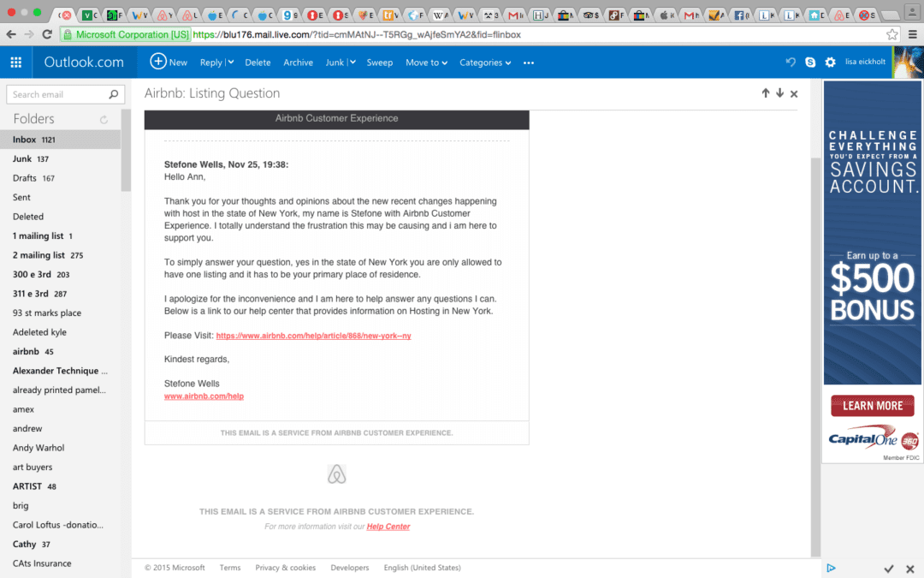Go to next message with down arrow
The height and width of the screenshot is (578, 924).
click(779, 93)
